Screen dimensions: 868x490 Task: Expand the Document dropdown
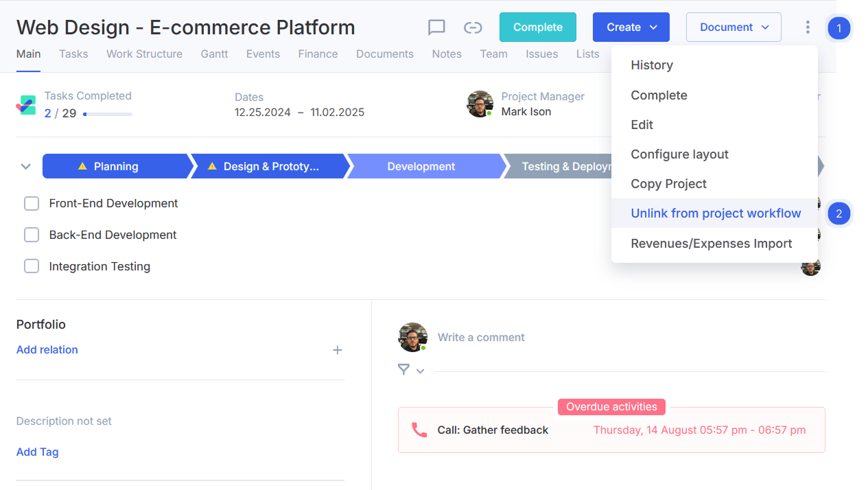pos(734,27)
